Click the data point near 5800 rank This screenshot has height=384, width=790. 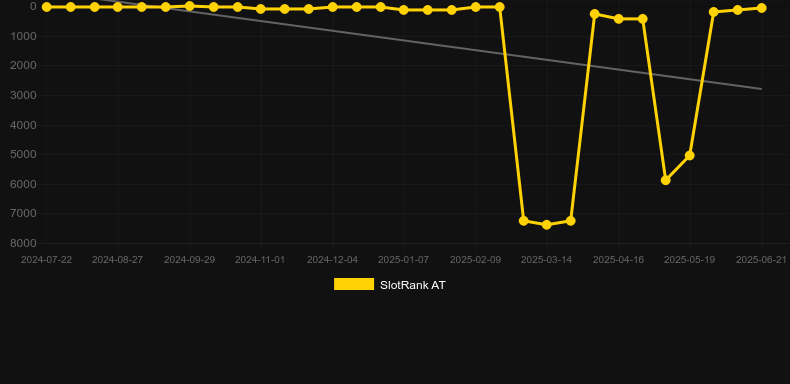pos(666,180)
